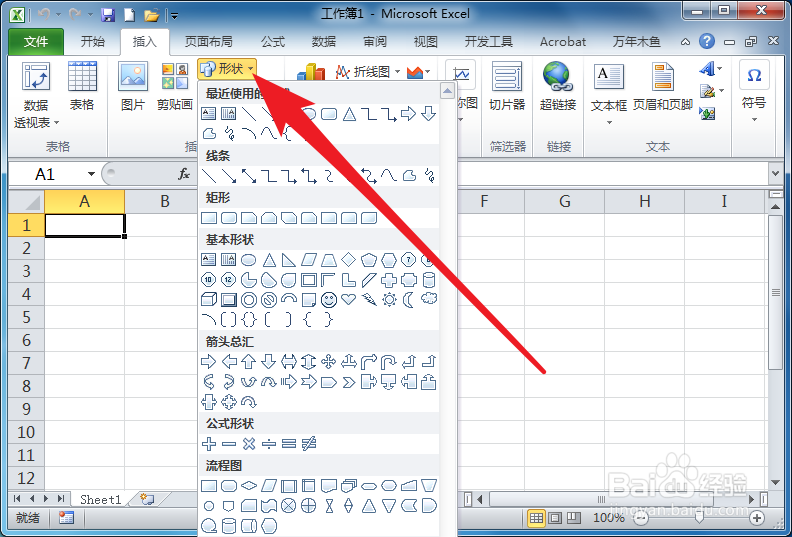792x537 pixels.
Task: Go to last sheet navigation arrow
Action: coord(61,499)
